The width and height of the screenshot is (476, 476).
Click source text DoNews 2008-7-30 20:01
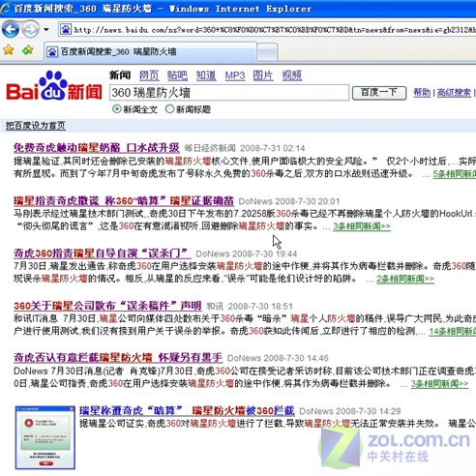[x=289, y=201]
